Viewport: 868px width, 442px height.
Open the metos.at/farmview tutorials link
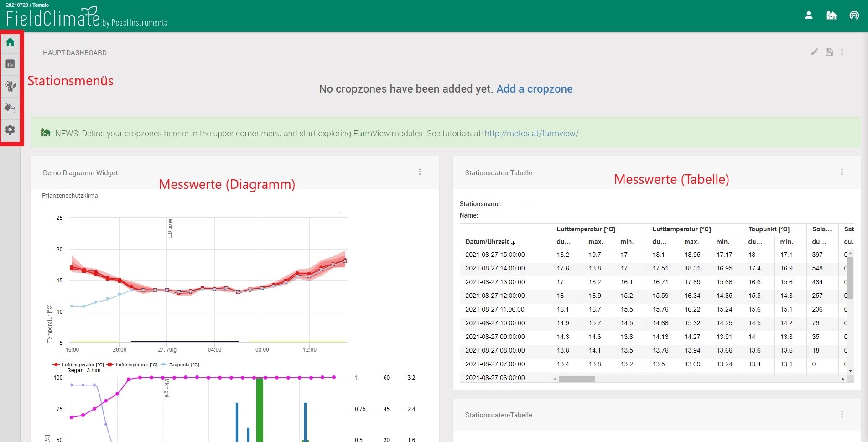coord(531,134)
